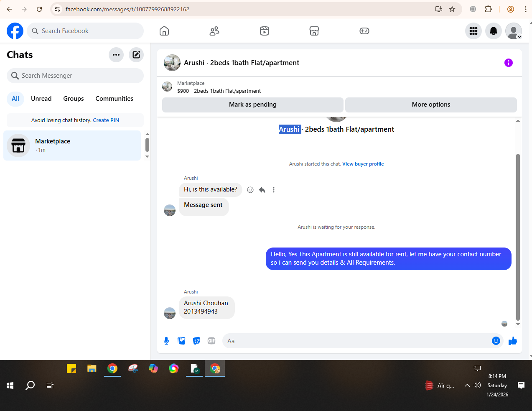Switch to the Groups tab
The image size is (532, 411).
tap(74, 99)
